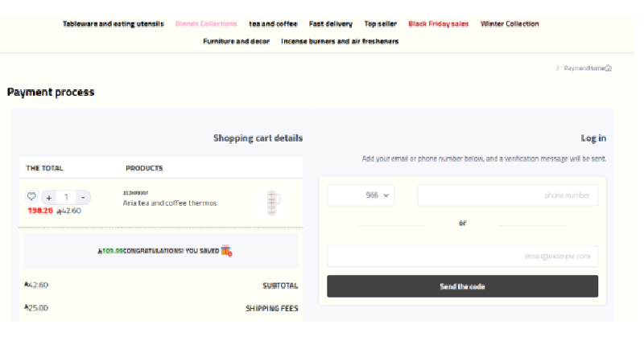The width and height of the screenshot is (644, 341).
Task: Open the Top seller category
Action: [380, 24]
